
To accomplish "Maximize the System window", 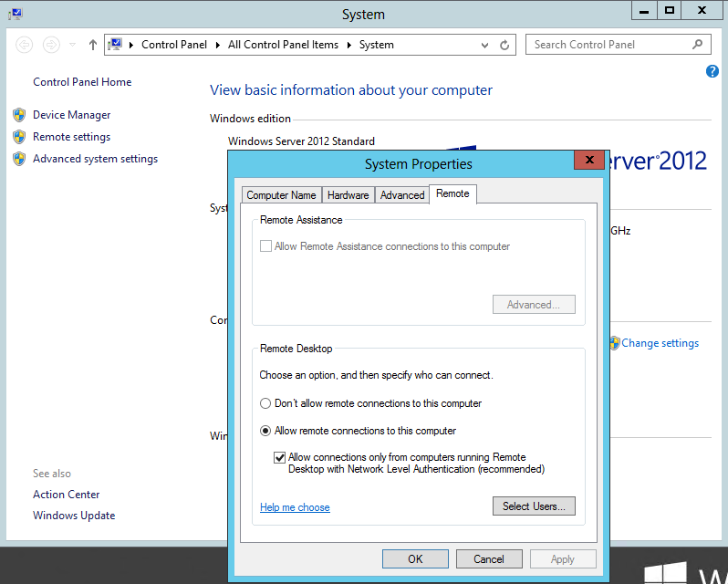I will (669, 11).
